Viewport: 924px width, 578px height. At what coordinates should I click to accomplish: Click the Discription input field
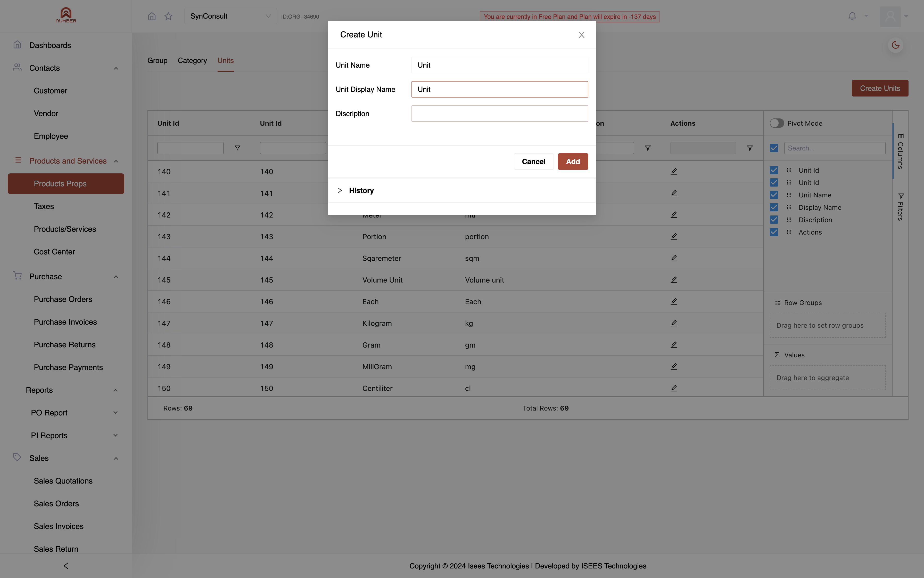coord(499,114)
